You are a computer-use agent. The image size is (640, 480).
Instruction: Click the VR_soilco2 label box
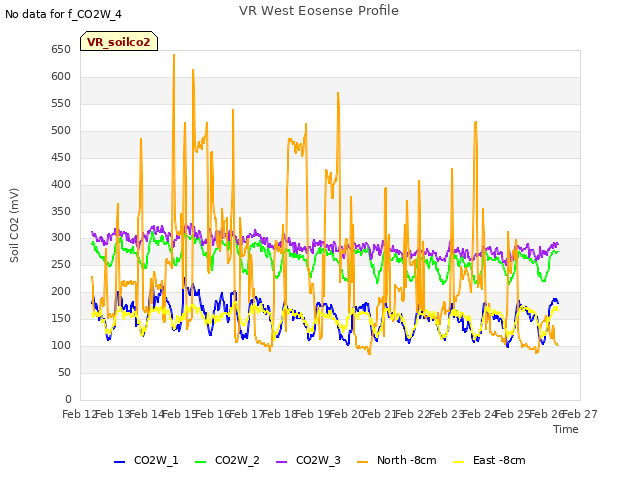tap(119, 41)
